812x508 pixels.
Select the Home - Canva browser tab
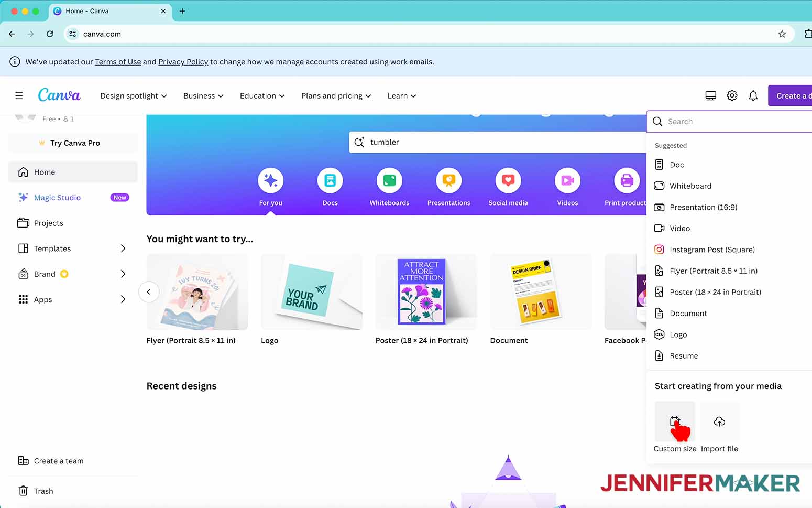pos(111,11)
